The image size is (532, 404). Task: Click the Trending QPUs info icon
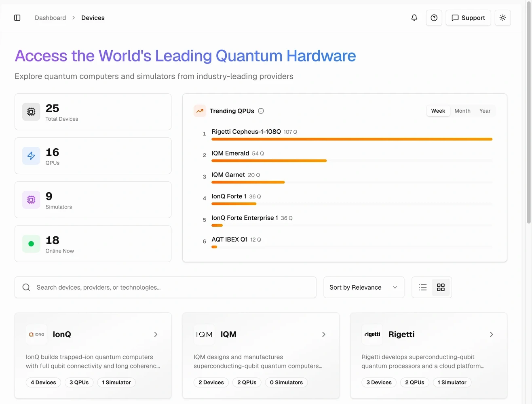click(x=261, y=111)
